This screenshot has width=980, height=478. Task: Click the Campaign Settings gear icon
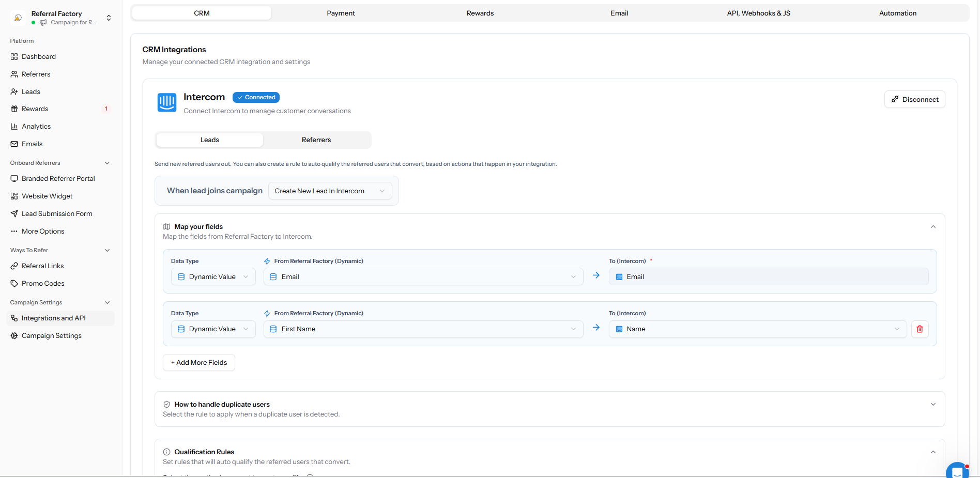pos(14,336)
